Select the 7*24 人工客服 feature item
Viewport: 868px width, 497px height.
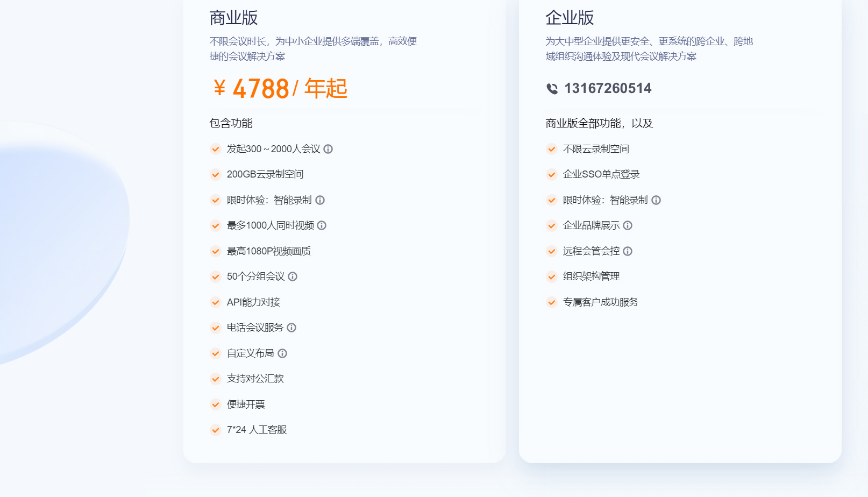point(257,430)
